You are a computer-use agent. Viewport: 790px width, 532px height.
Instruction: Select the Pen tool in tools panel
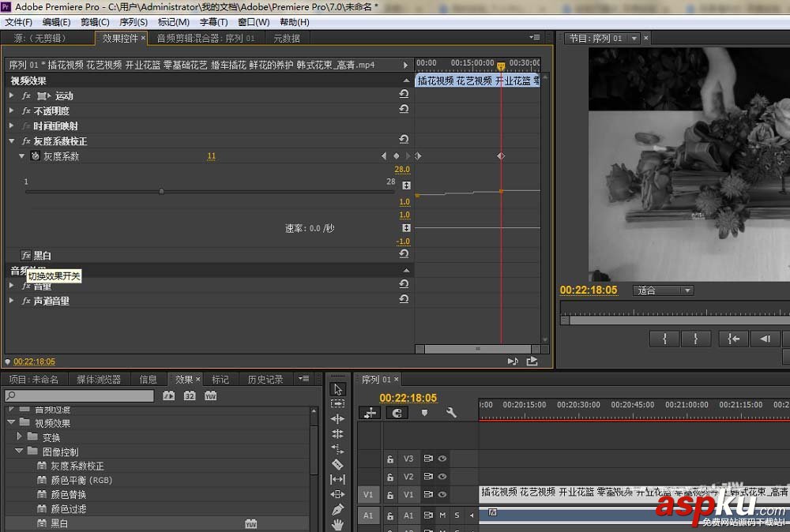click(337, 509)
